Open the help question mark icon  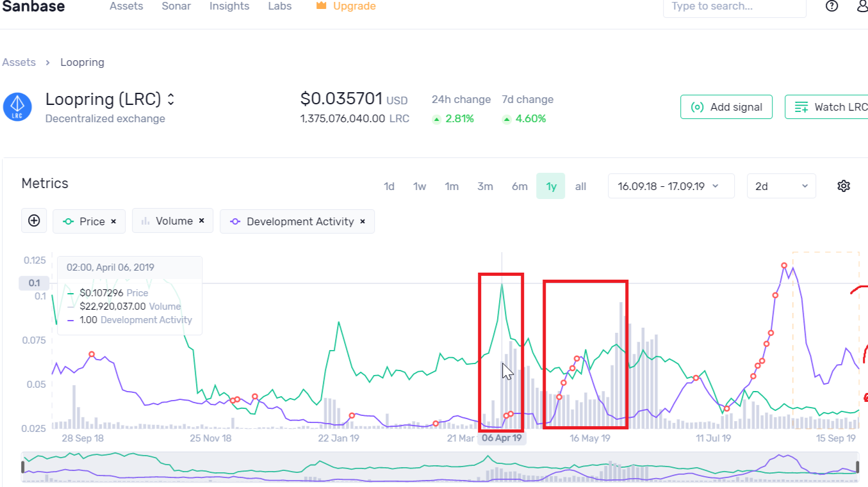coord(831,6)
